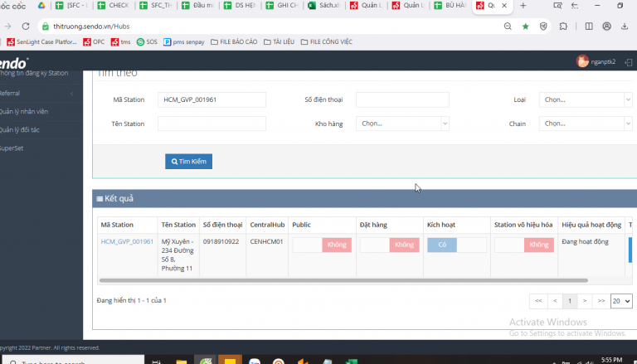Toggle the Public switch

pos(322,245)
